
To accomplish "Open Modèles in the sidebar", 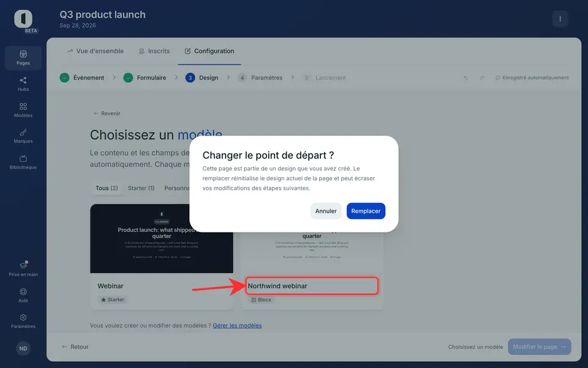I will (23, 110).
